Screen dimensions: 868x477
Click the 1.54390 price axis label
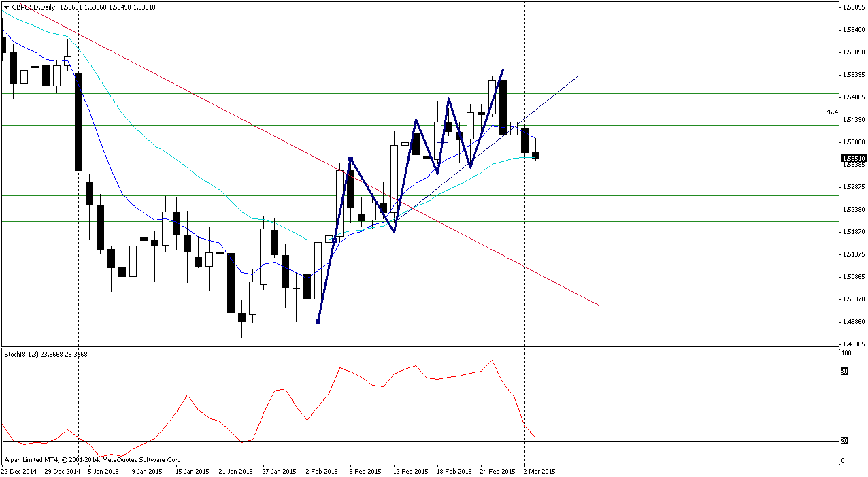pos(854,120)
